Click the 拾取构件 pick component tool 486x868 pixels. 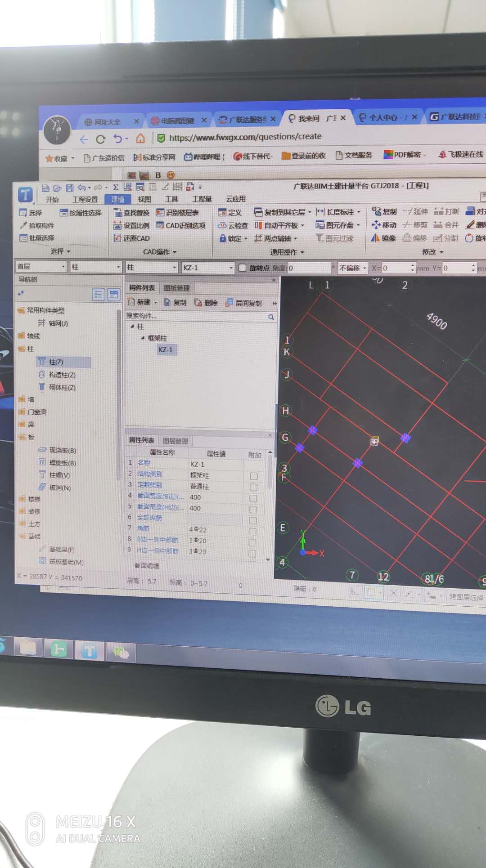(x=36, y=225)
